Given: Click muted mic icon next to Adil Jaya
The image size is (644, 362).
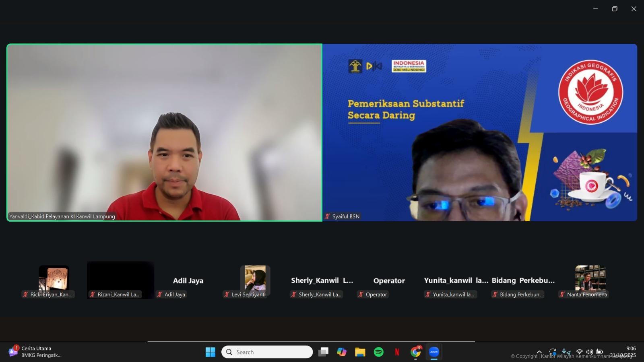Looking at the screenshot, I should 160,294.
